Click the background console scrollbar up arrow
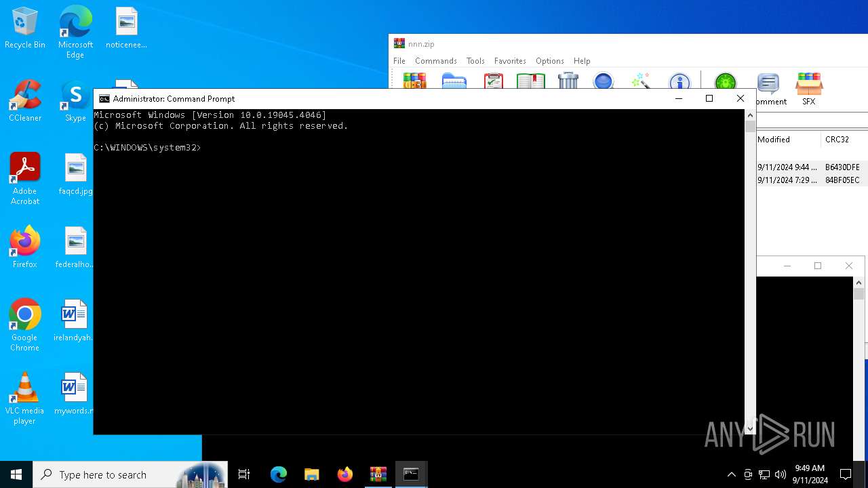This screenshot has width=868, height=488. [859, 283]
